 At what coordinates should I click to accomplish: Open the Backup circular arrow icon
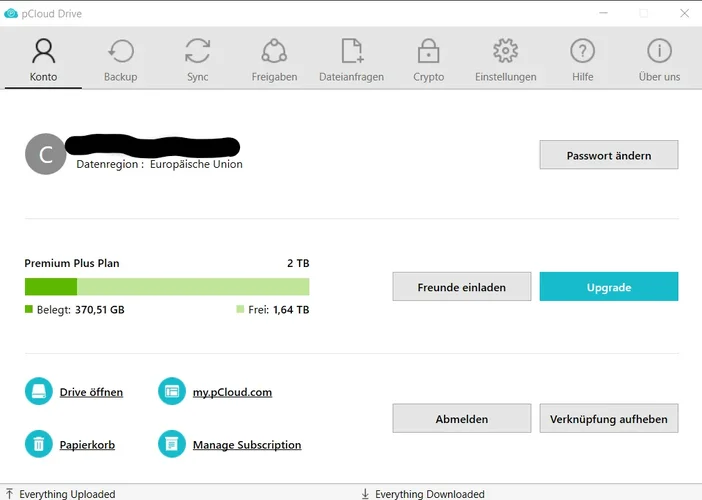[121, 51]
